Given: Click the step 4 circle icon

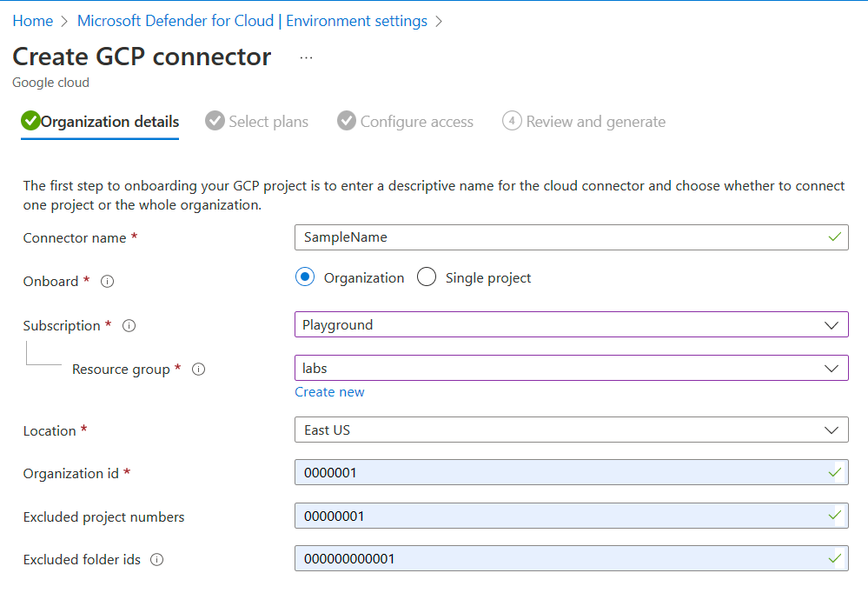Looking at the screenshot, I should [512, 121].
